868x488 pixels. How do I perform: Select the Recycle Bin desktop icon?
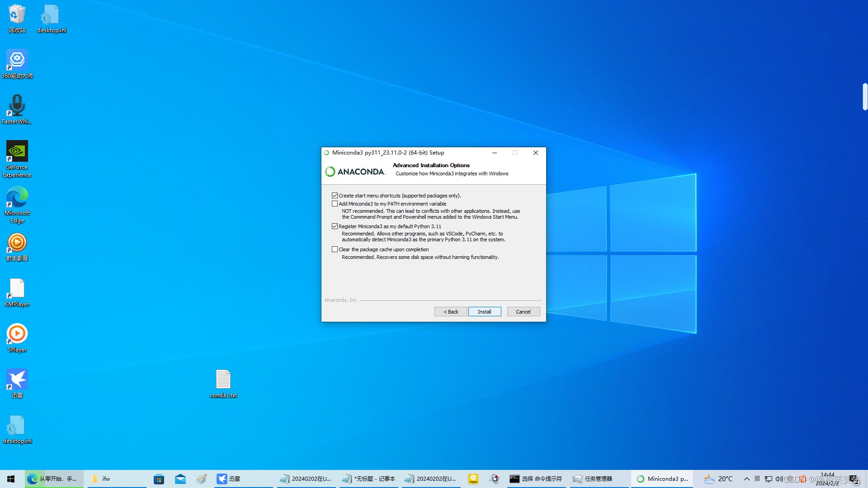17,19
